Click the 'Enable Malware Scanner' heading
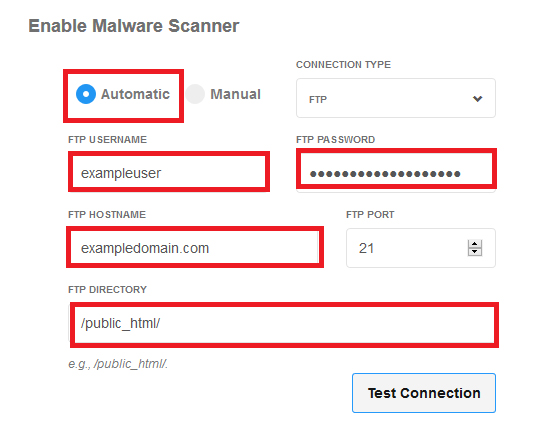Viewport: 546px width, 439px height. (x=134, y=26)
